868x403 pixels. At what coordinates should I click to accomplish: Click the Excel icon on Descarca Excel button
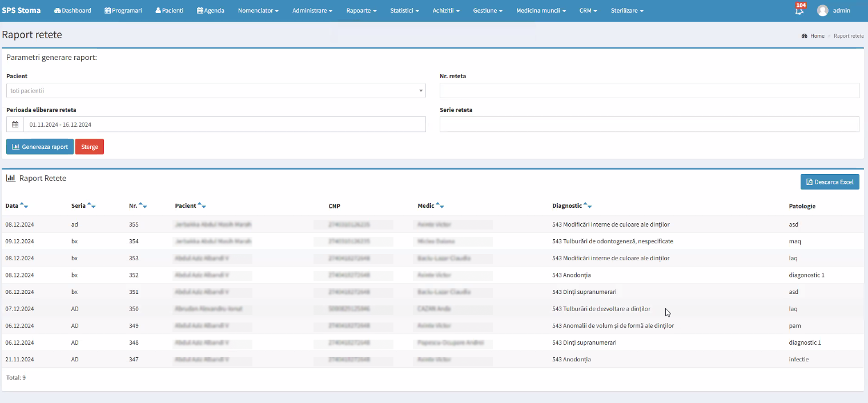point(809,182)
